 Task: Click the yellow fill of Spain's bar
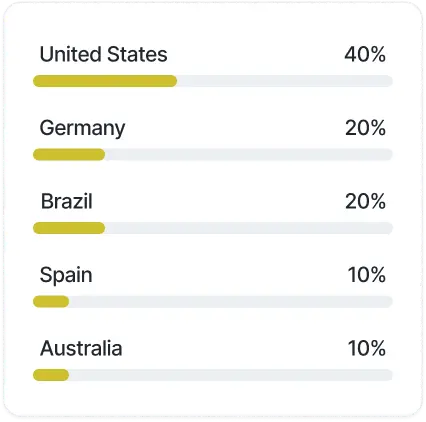click(x=51, y=302)
